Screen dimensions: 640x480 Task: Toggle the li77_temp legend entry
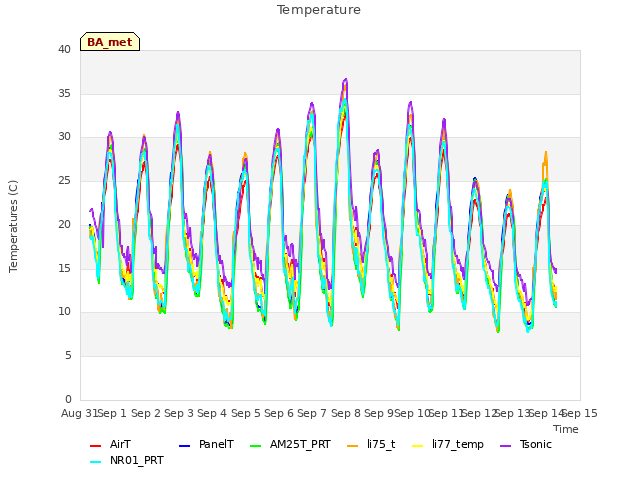(448, 444)
